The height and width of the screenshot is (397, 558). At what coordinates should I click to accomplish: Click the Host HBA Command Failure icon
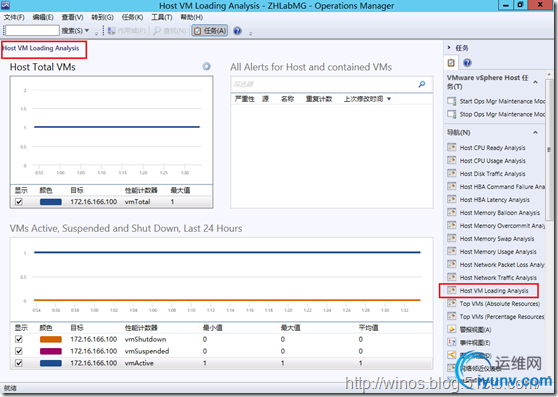(452, 186)
